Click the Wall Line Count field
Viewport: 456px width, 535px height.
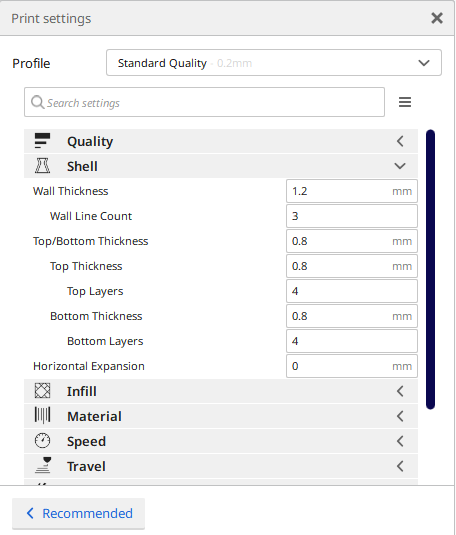[x=352, y=216]
